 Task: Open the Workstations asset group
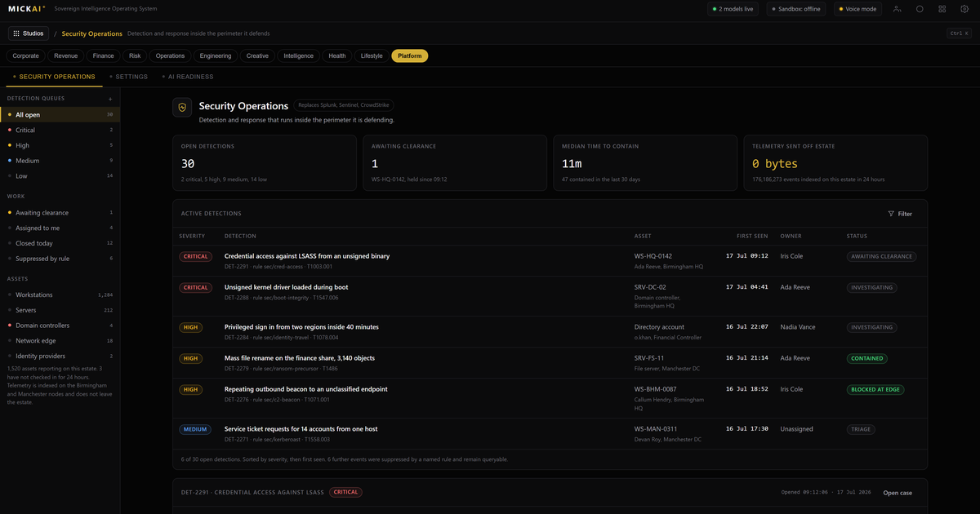click(60, 295)
